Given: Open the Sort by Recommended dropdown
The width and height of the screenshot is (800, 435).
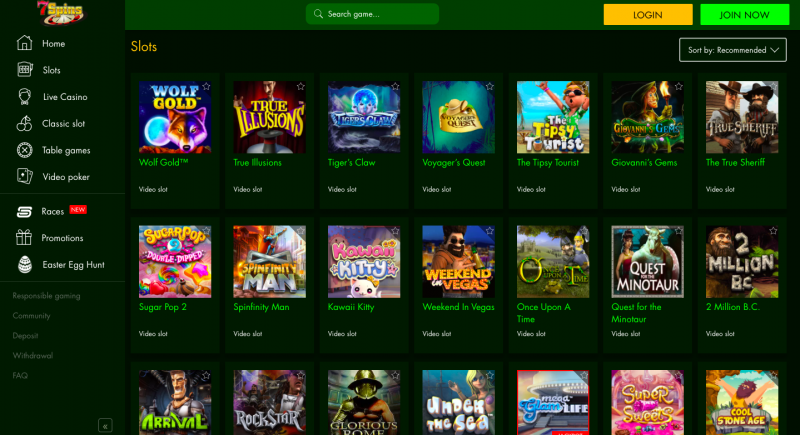Looking at the screenshot, I should pos(733,50).
